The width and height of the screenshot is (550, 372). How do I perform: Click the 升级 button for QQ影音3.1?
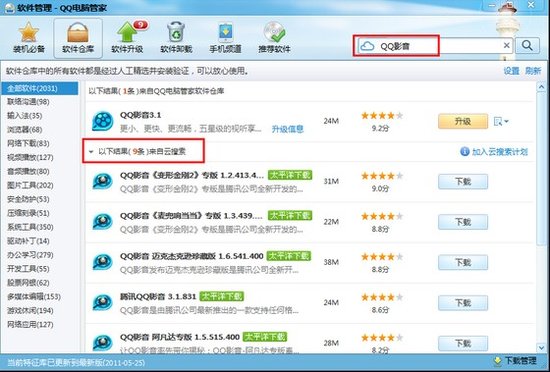[x=463, y=121]
